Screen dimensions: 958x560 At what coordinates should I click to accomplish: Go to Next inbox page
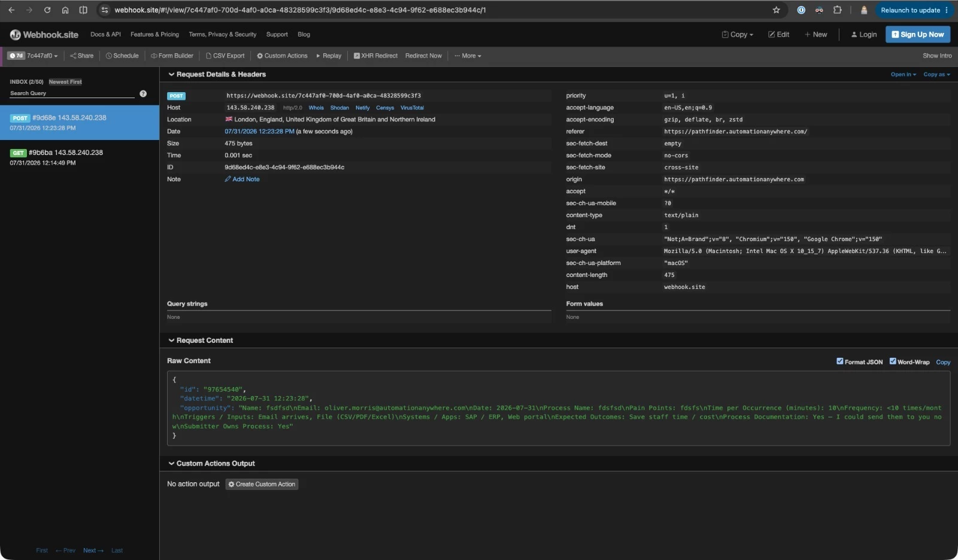click(93, 551)
